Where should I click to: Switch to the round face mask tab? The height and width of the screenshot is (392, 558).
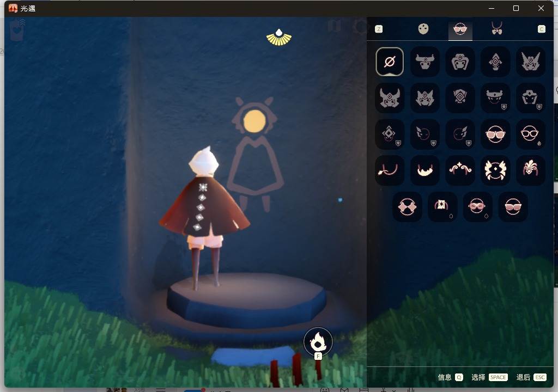point(423,29)
